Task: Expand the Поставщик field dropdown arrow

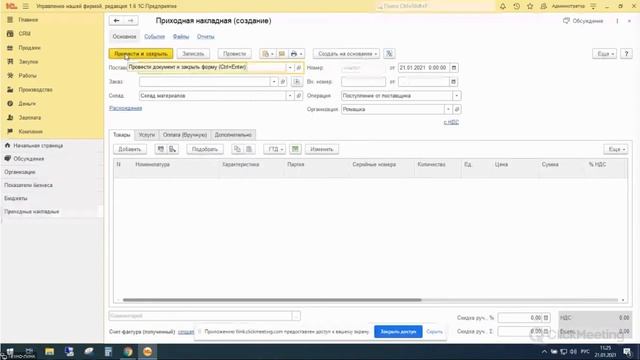Action: tap(290, 68)
